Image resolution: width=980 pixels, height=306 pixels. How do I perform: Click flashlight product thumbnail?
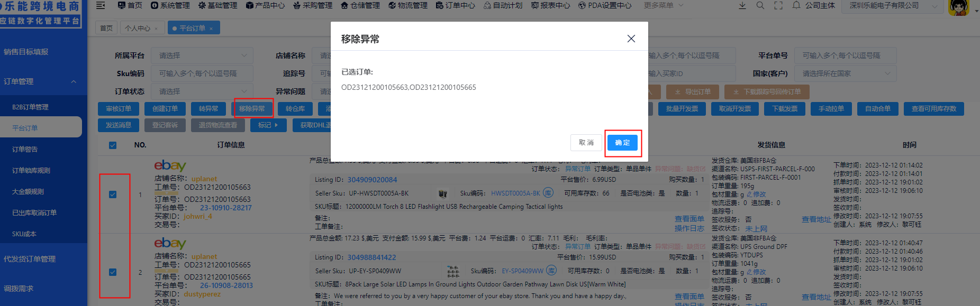point(443,193)
